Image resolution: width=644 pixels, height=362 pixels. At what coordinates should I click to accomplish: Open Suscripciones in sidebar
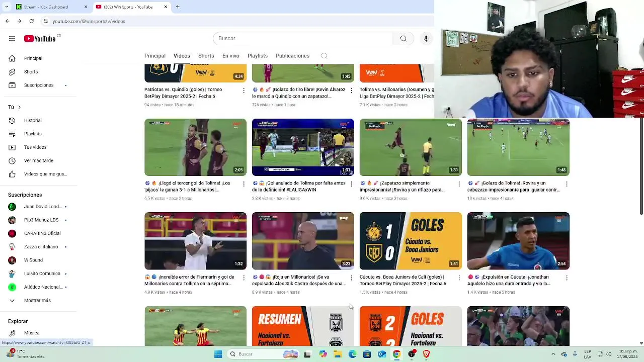coord(38,85)
